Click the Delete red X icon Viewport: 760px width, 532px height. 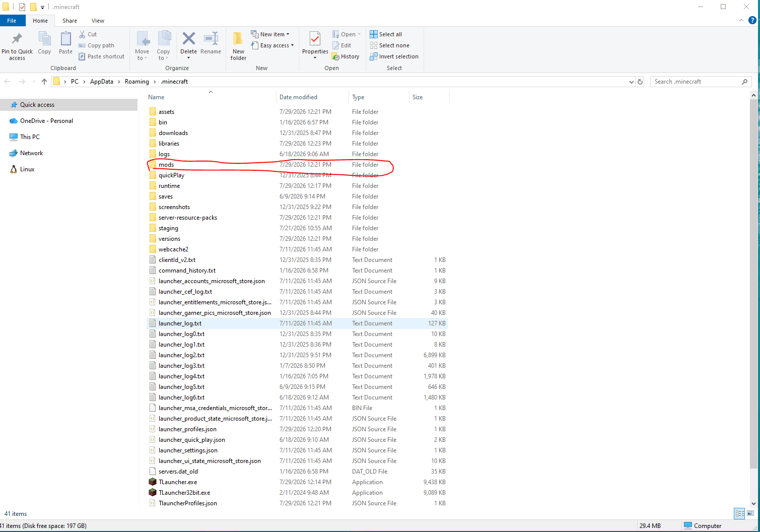point(188,39)
